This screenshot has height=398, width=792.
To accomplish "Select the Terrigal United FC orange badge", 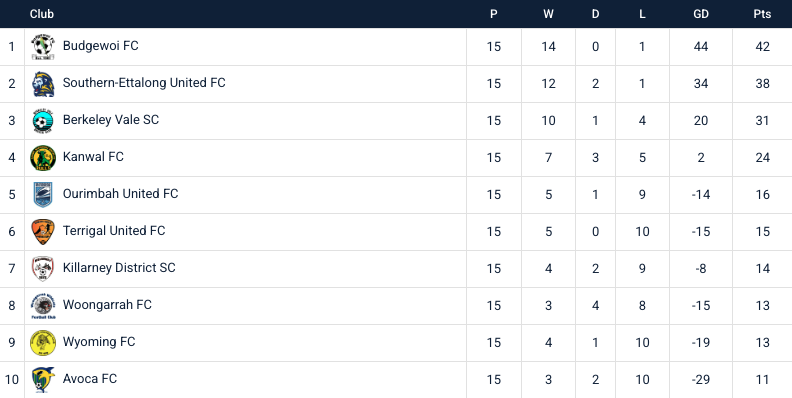I will pyautogui.click(x=43, y=231).
